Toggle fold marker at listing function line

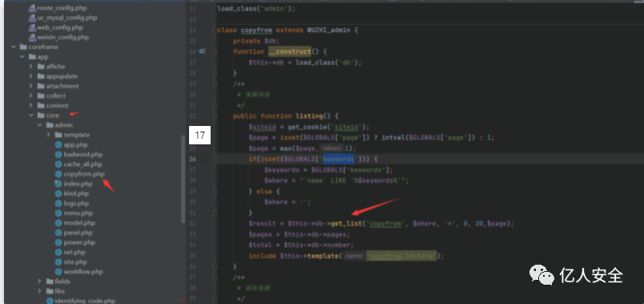tap(215, 116)
